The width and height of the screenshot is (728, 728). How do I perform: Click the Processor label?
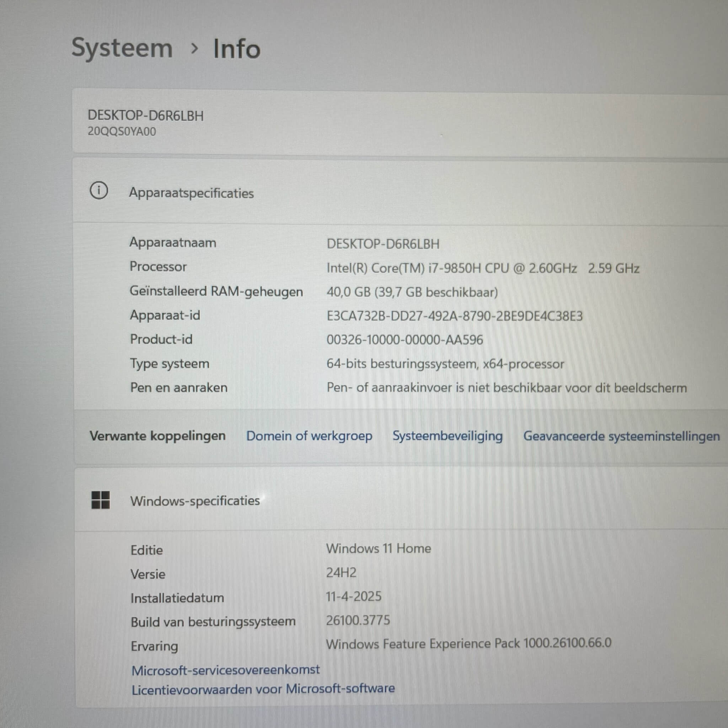tap(158, 267)
